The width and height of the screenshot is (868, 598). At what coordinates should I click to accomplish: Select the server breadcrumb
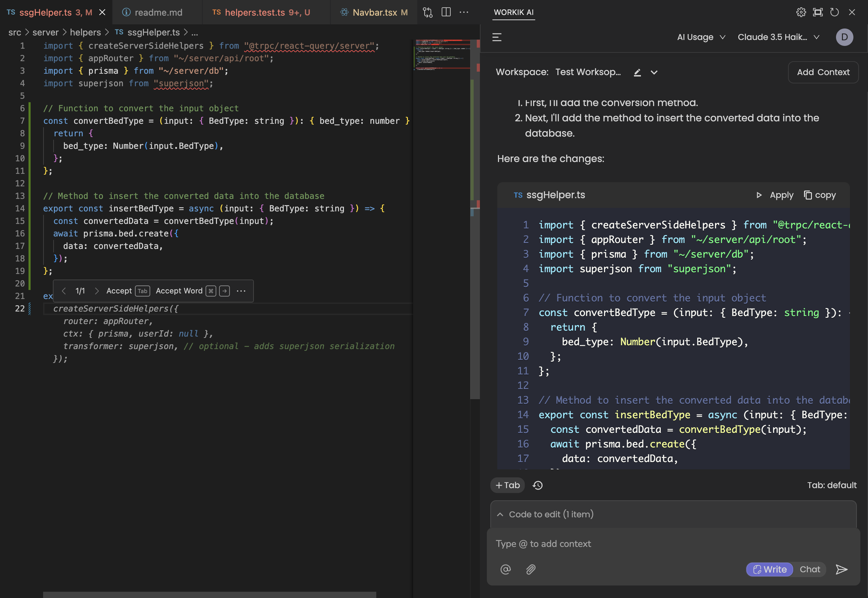click(45, 33)
